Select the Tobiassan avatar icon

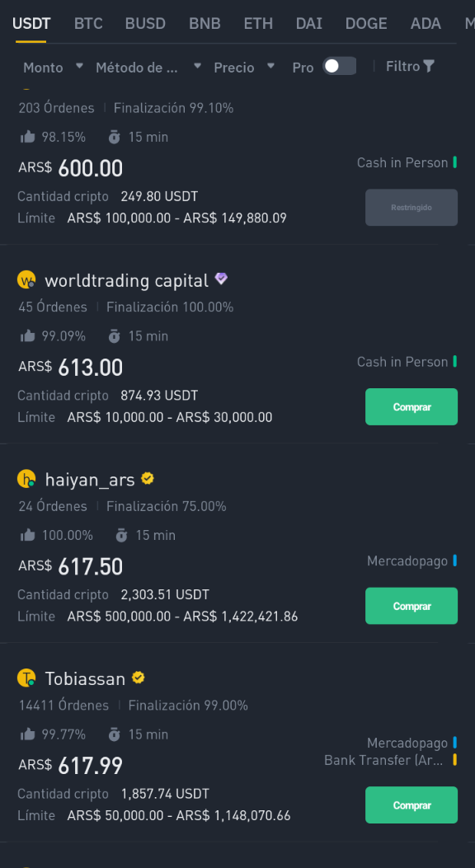click(x=27, y=678)
